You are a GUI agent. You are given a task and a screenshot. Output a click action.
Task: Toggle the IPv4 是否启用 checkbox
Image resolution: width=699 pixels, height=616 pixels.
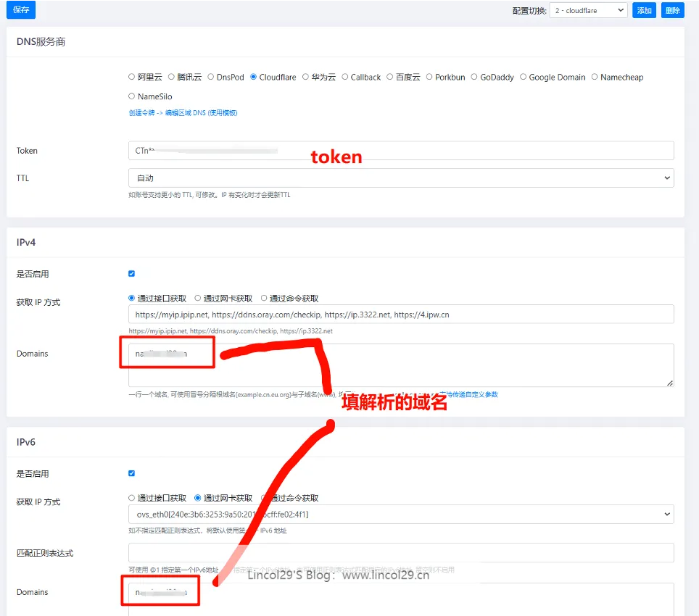click(x=131, y=273)
